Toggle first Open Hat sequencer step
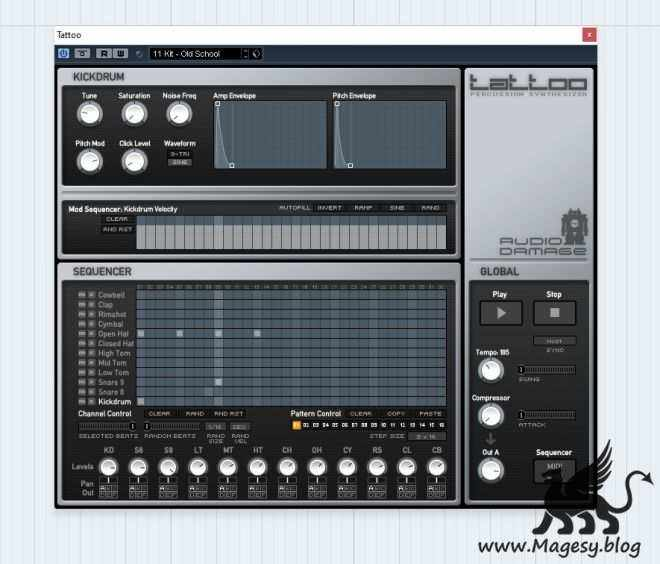 click(141, 334)
